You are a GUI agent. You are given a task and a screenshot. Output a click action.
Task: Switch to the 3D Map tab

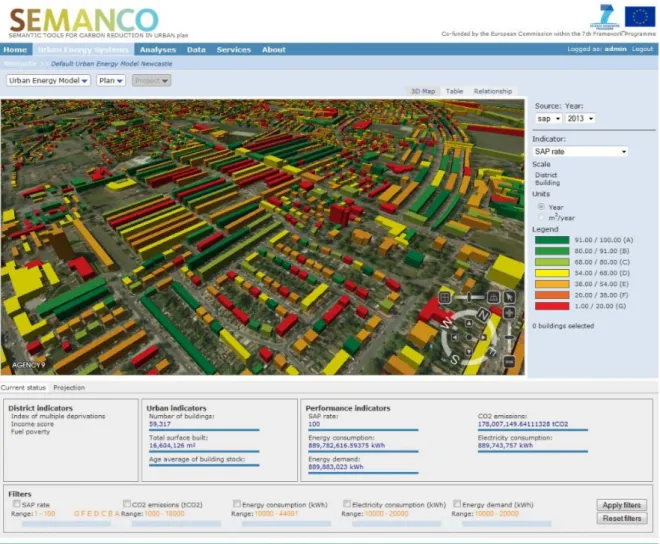click(x=423, y=91)
